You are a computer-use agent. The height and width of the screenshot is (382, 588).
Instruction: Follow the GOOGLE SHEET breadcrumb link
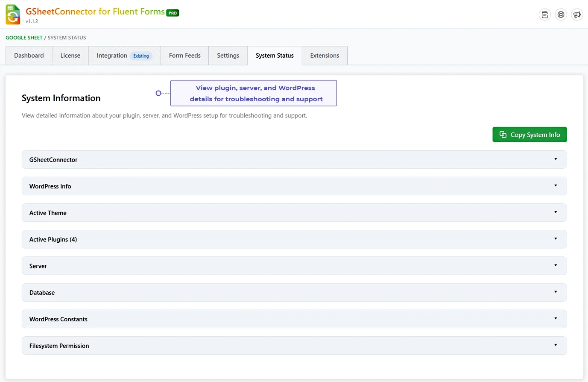pos(24,38)
